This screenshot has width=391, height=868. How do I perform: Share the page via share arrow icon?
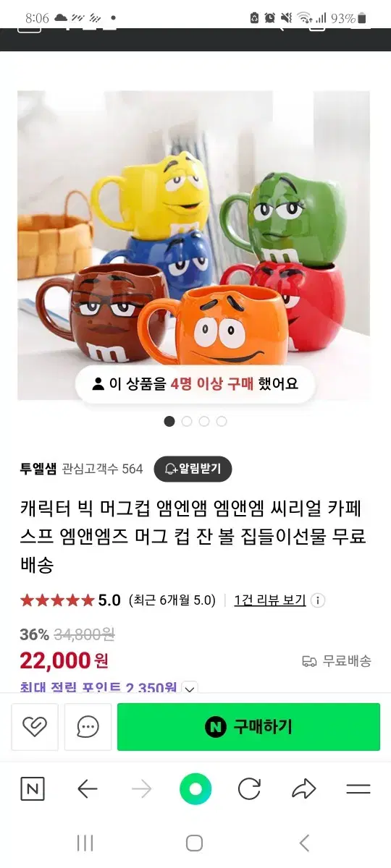pos(304,789)
